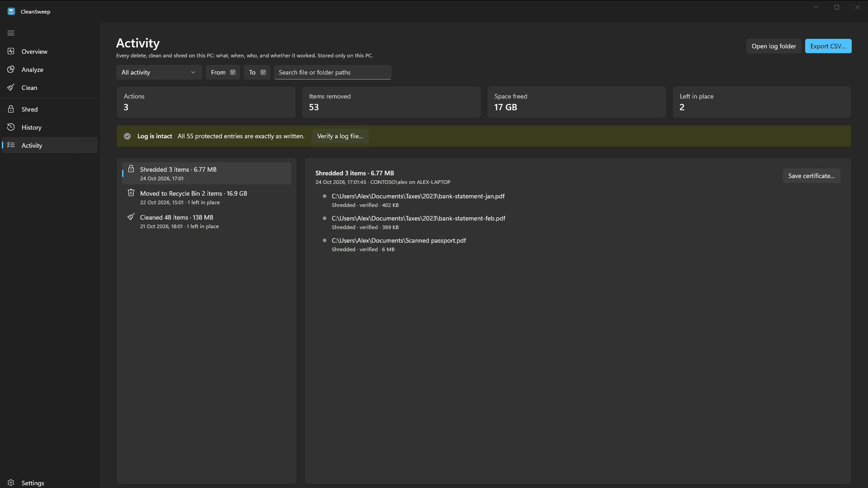Select the Moved to Recycle Bin 2 items entry

pyautogui.click(x=207, y=197)
